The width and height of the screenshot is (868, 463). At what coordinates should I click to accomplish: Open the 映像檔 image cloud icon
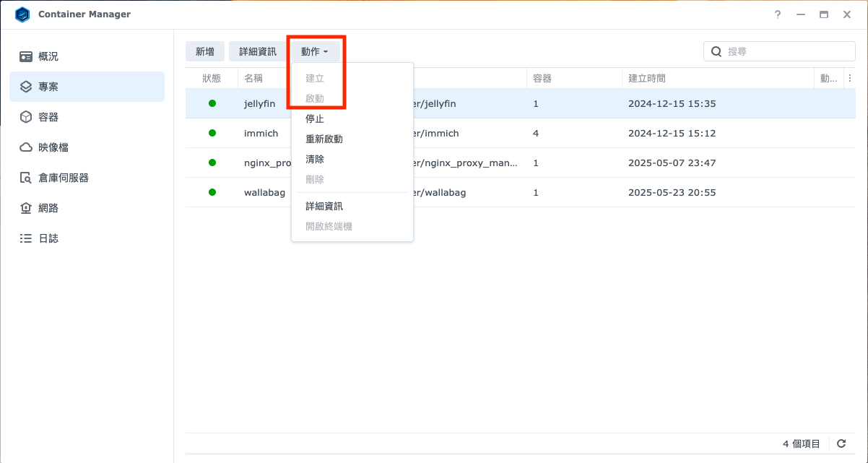(26, 147)
